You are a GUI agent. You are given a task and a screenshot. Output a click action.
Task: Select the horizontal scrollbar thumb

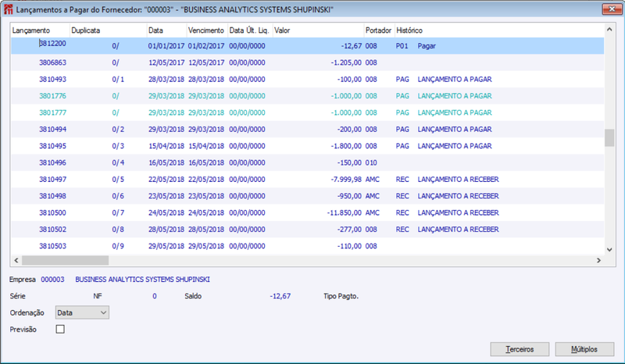[x=66, y=260]
